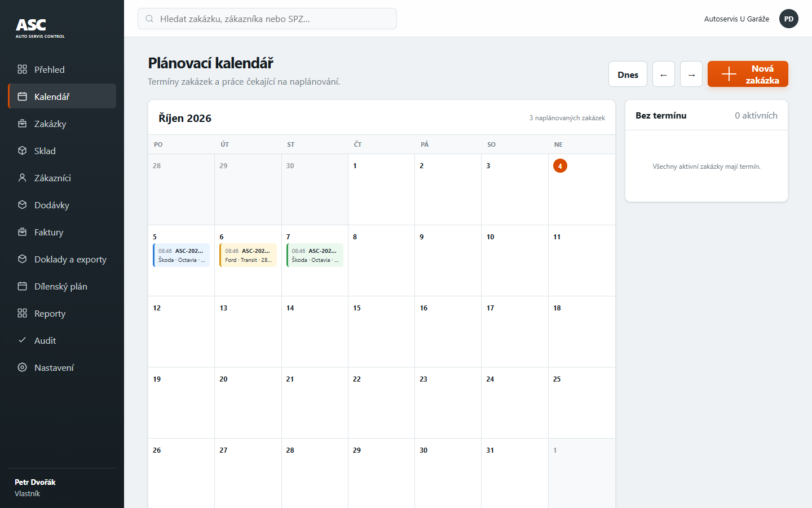
Task: Click the Přehled grid icon in sidebar
Action: 22,69
